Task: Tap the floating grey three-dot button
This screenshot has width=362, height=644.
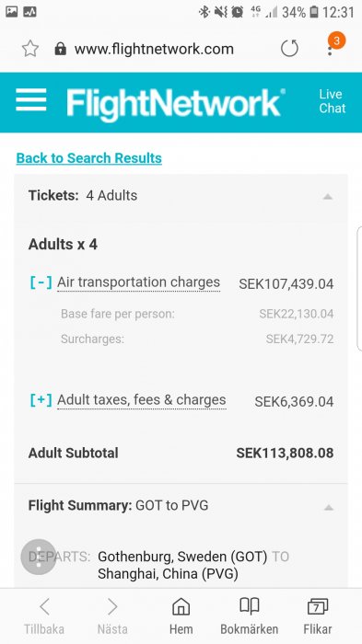Action: 39,557
